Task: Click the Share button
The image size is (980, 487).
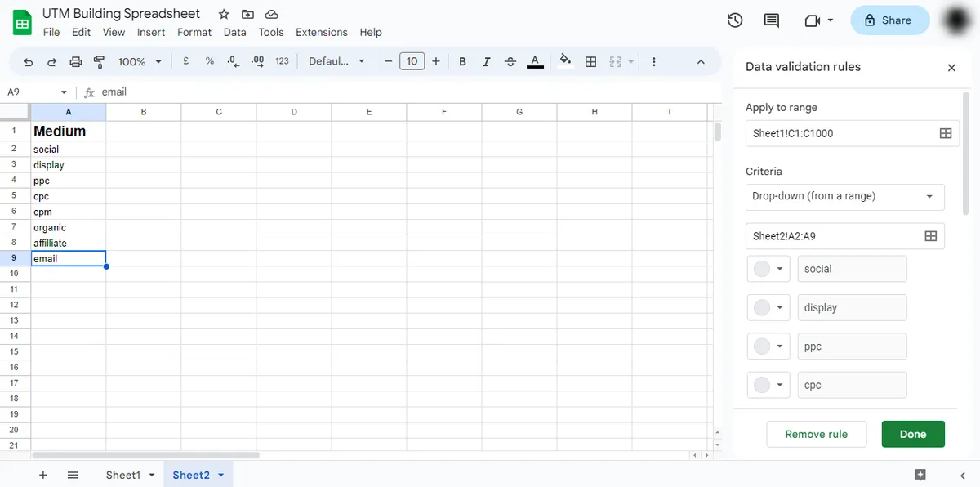Action: [x=889, y=20]
